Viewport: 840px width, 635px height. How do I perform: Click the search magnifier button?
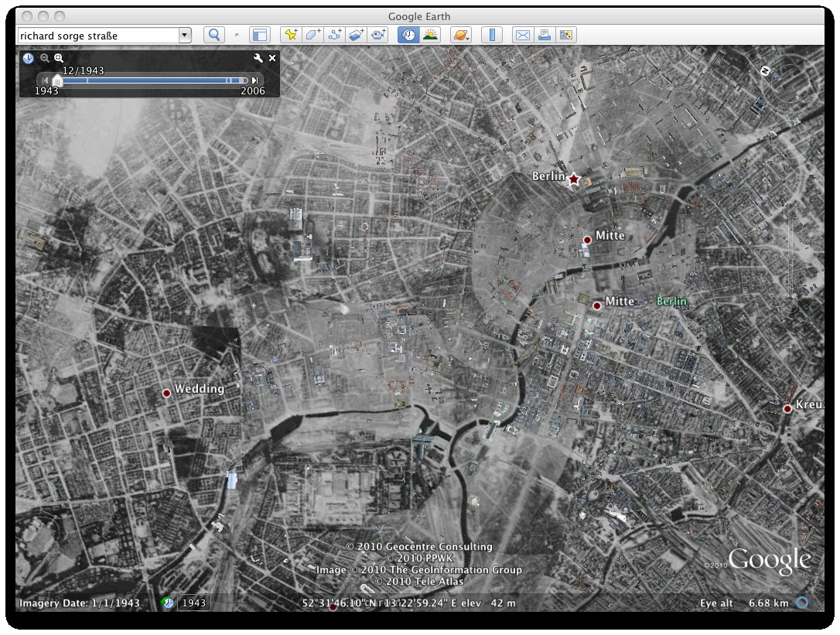coord(213,35)
